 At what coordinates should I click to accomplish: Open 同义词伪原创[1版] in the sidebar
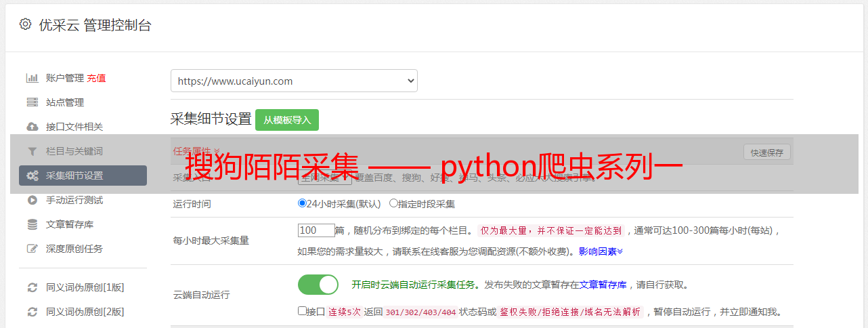pos(85,287)
